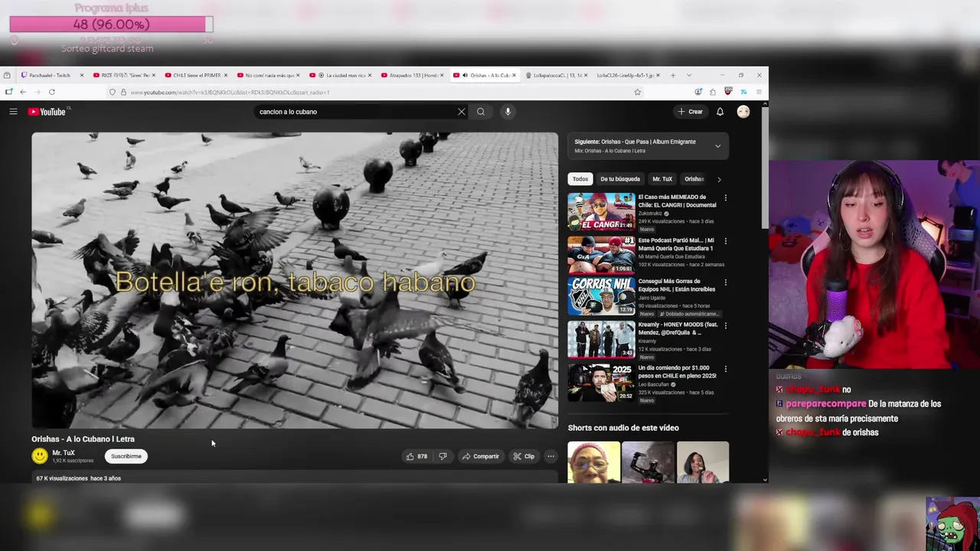The width and height of the screenshot is (980, 551).
Task: Open the Mr. TuX channel avatar
Action: point(40,456)
